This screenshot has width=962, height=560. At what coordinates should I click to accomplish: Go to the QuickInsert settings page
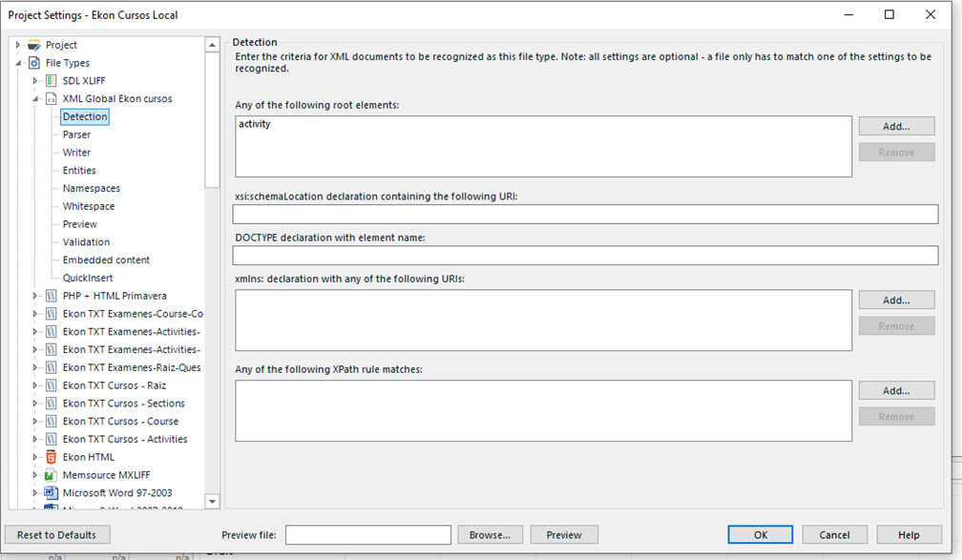pyautogui.click(x=88, y=279)
